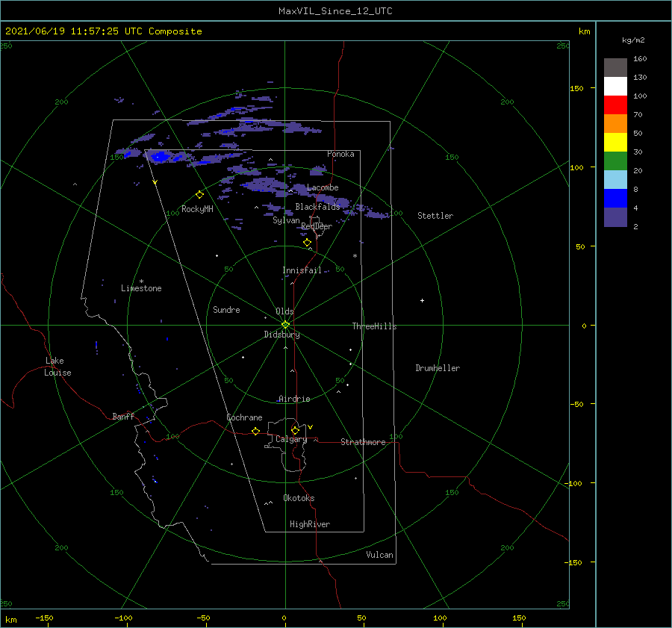Click the Cochrane label
The width and height of the screenshot is (672, 628).
pos(244,417)
